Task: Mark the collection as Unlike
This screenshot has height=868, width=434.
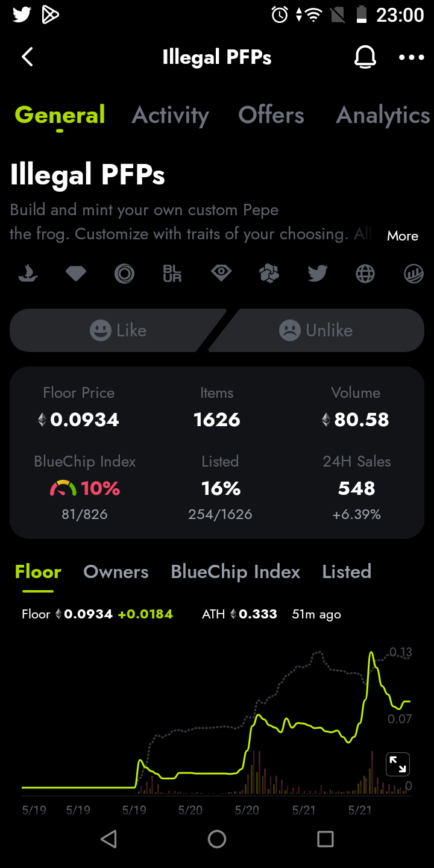Action: click(x=316, y=330)
